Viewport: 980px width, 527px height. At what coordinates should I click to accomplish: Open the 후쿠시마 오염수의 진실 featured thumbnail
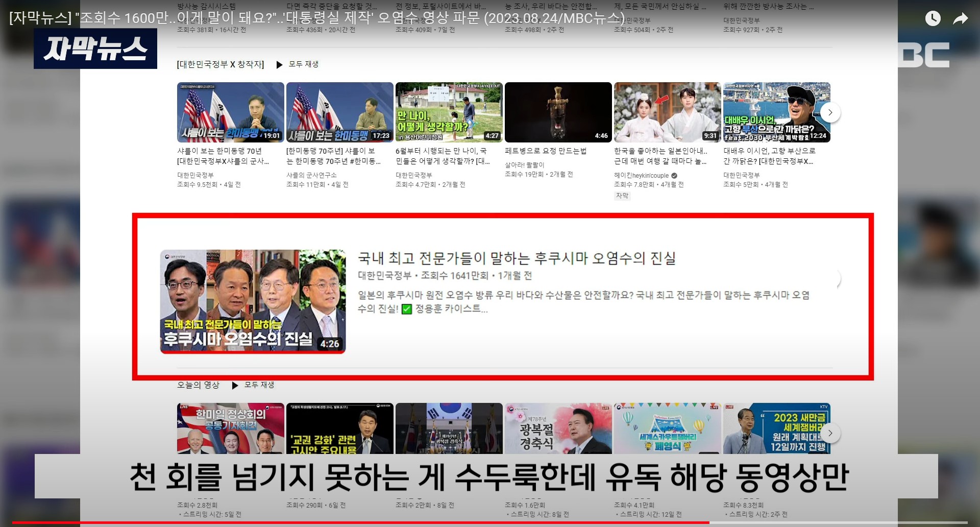[x=253, y=301]
